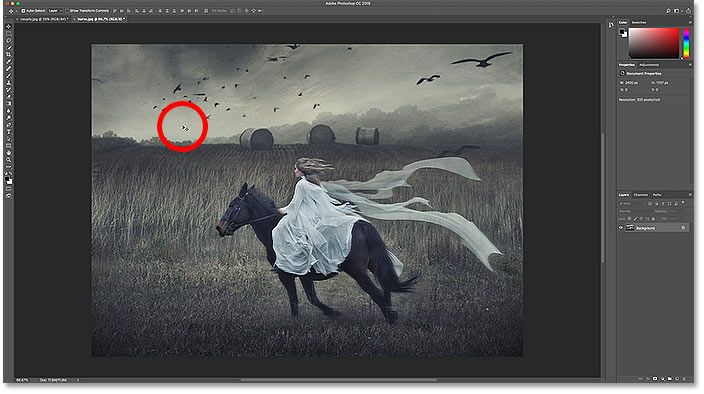Click the zoom percentage field in status bar
Image resolution: width=704 pixels, height=394 pixels.
[x=22, y=380]
